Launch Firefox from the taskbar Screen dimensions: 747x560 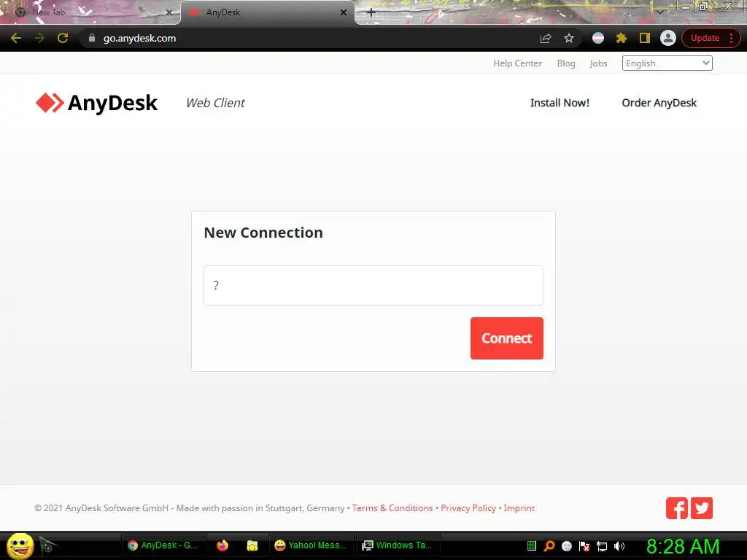(222, 545)
